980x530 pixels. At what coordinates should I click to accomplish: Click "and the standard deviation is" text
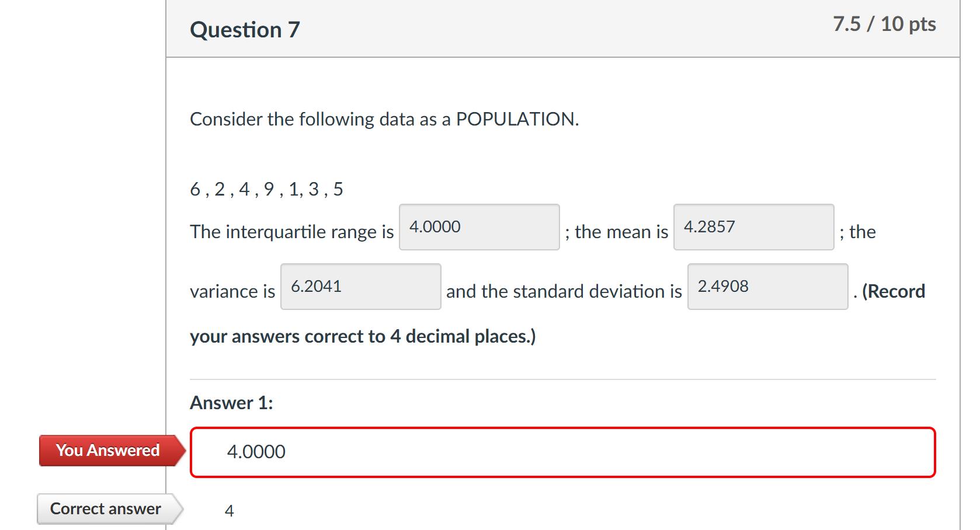pyautogui.click(x=564, y=291)
